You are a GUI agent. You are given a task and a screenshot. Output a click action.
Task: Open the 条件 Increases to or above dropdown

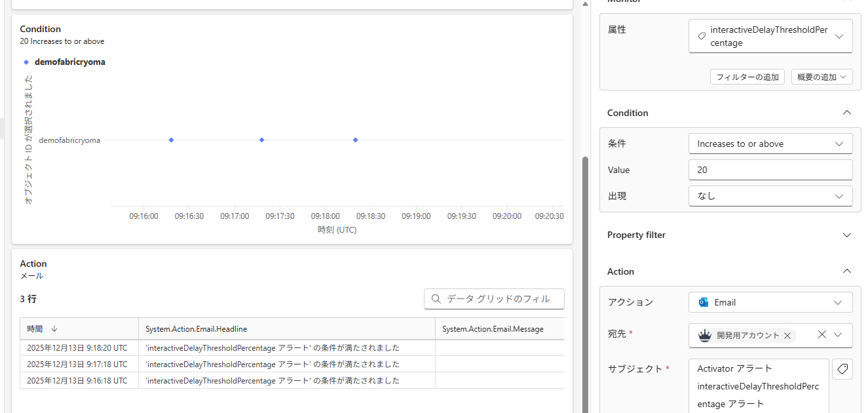[x=770, y=144]
